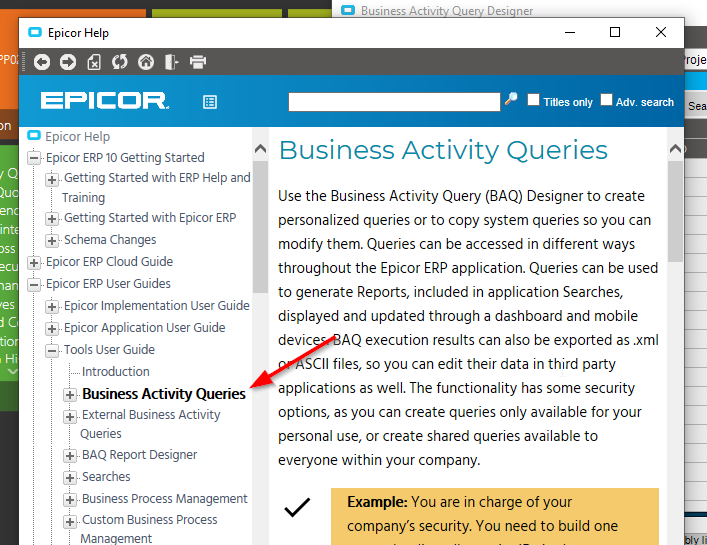Screen dimensions: 707x545
Task: Expand Business Process Management node
Action: click(x=70, y=499)
